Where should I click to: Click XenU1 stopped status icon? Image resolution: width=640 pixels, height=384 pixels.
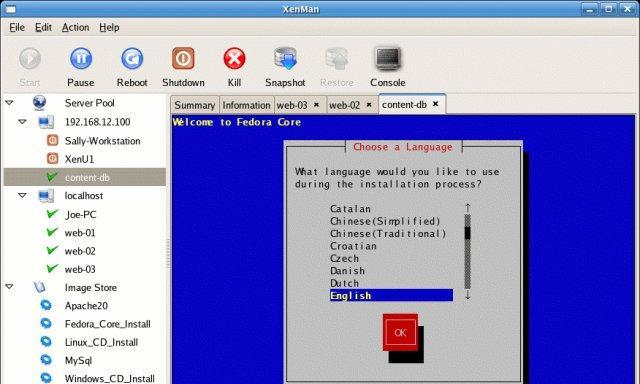click(x=52, y=158)
